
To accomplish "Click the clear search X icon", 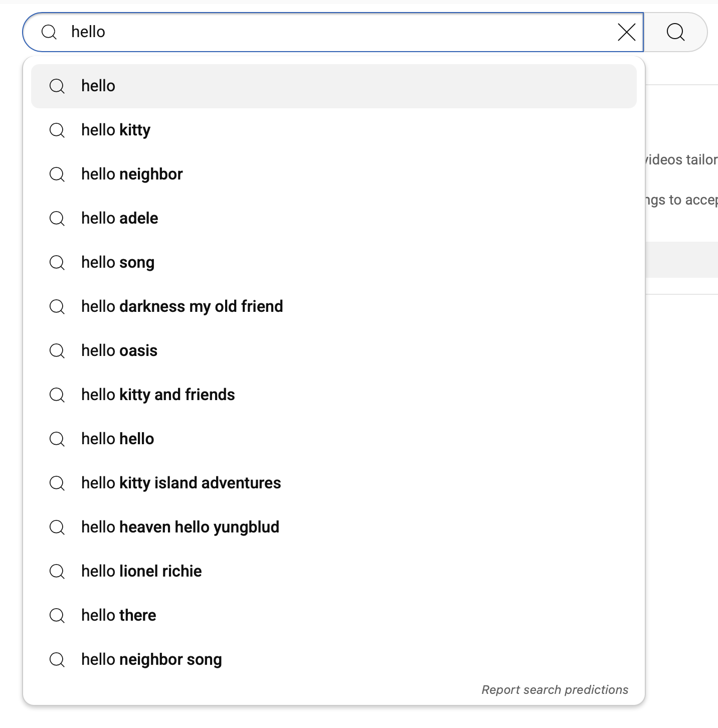I will coord(626,33).
